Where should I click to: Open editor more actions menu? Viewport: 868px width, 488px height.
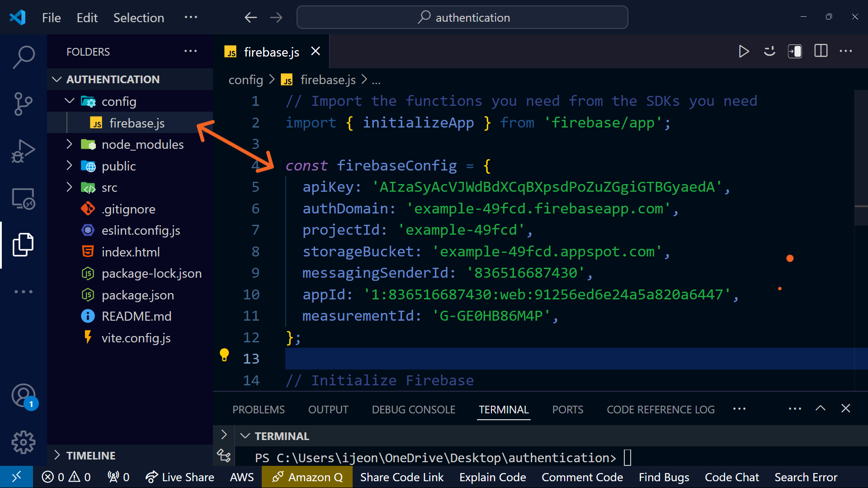[x=846, y=51]
